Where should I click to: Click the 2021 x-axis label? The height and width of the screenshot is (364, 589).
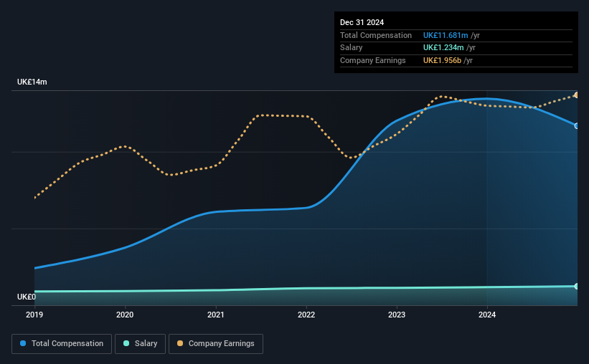216,315
